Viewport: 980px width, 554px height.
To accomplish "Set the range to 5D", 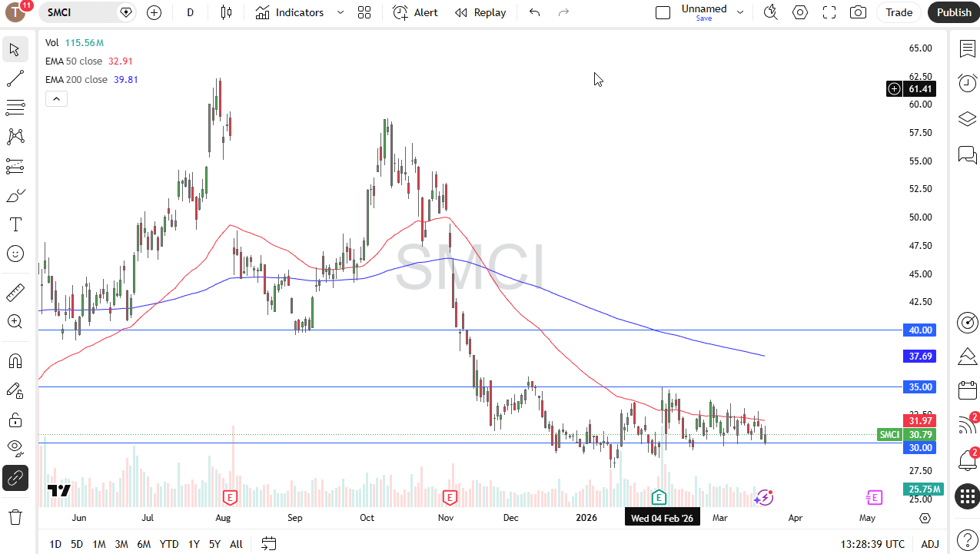I will pos(77,544).
